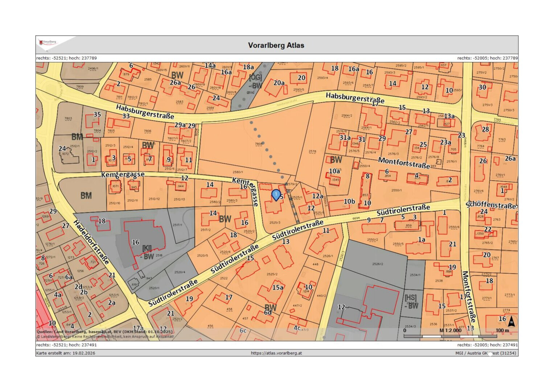554x392 pixels.
Task: Click the MGI / Austria GK West projection label
Action: [x=485, y=353]
